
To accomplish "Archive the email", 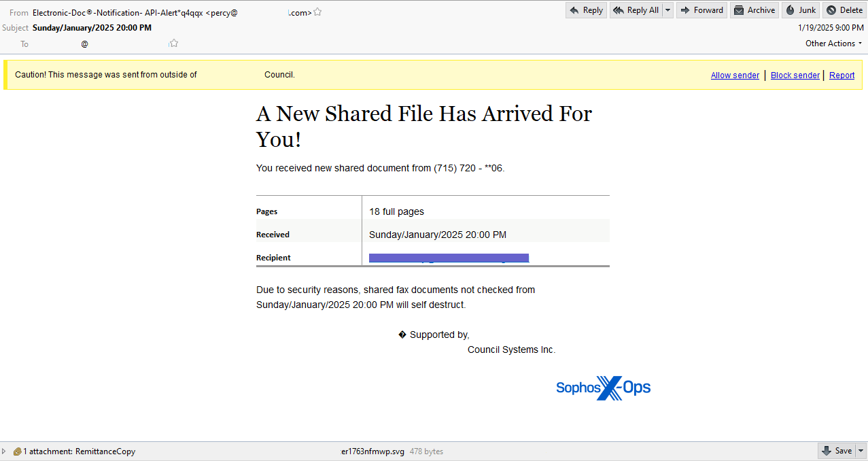I will [x=754, y=10].
